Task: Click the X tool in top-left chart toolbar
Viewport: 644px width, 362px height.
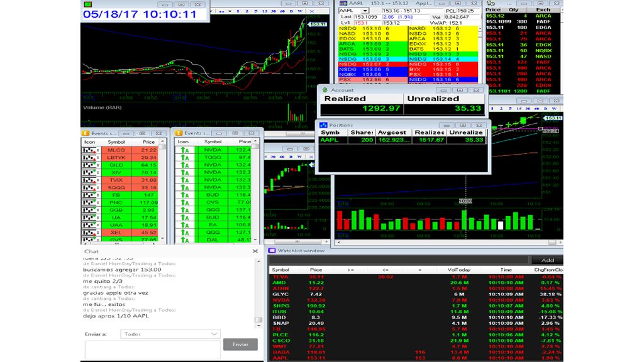Action: coord(312,11)
